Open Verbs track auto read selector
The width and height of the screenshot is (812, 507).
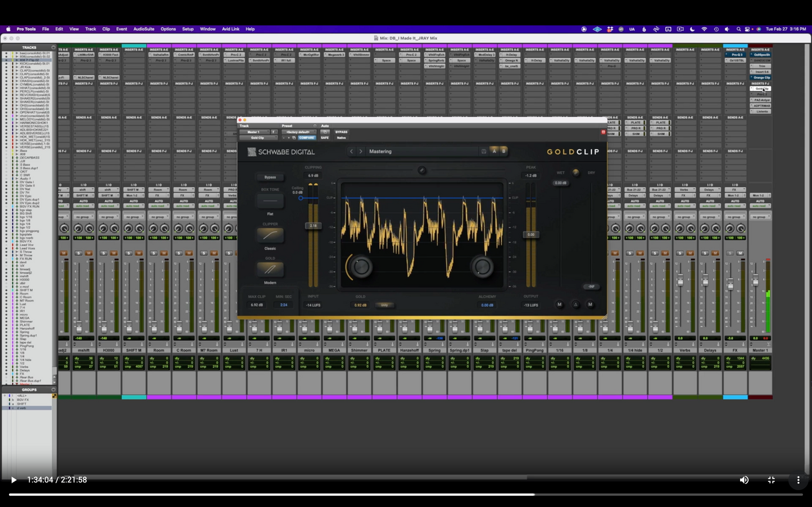point(685,206)
